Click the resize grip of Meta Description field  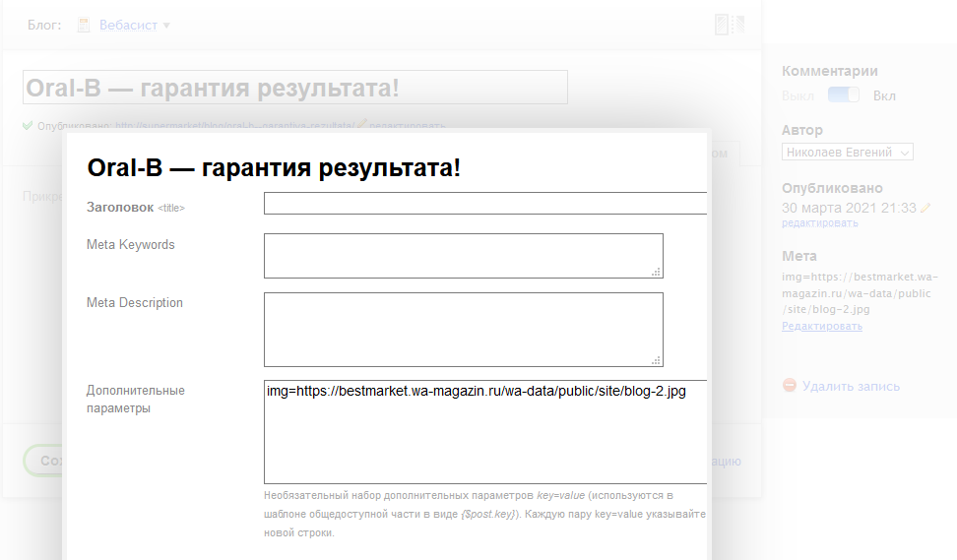(x=656, y=360)
